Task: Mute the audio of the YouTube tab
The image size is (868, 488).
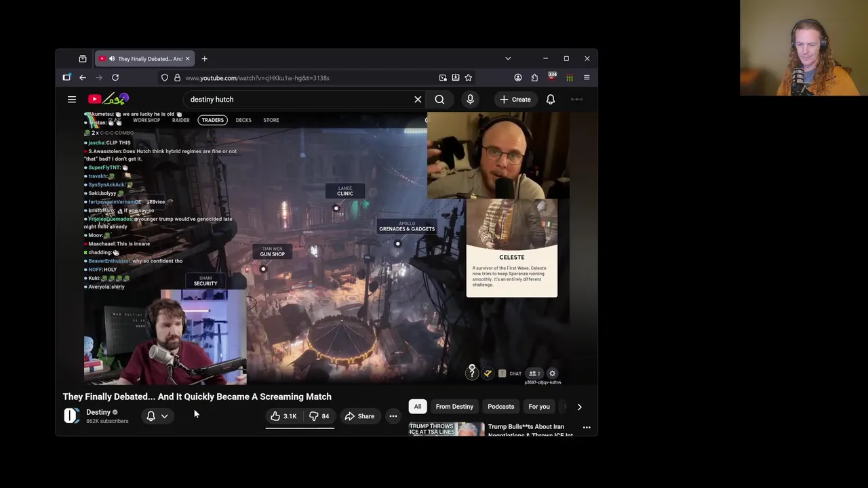Action: [111, 59]
